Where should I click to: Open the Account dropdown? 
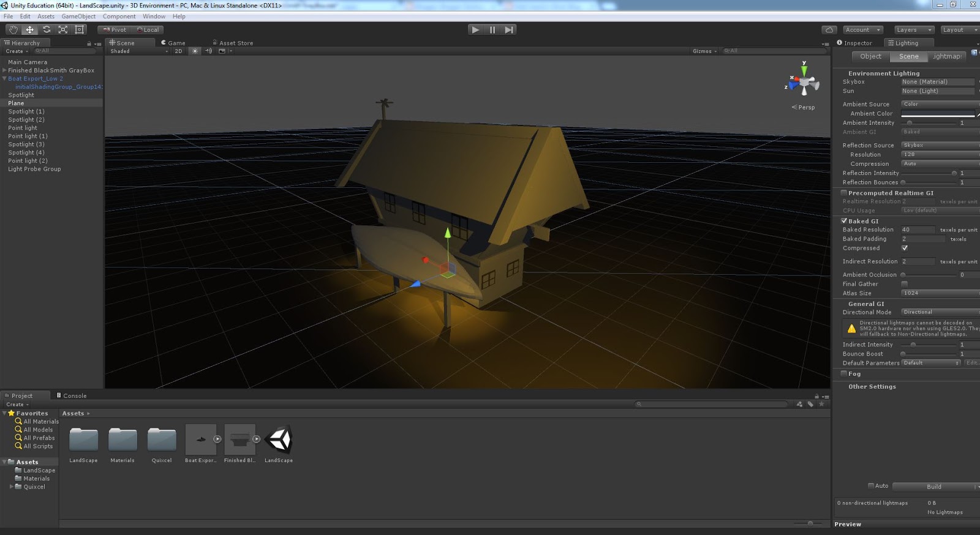tap(862, 29)
